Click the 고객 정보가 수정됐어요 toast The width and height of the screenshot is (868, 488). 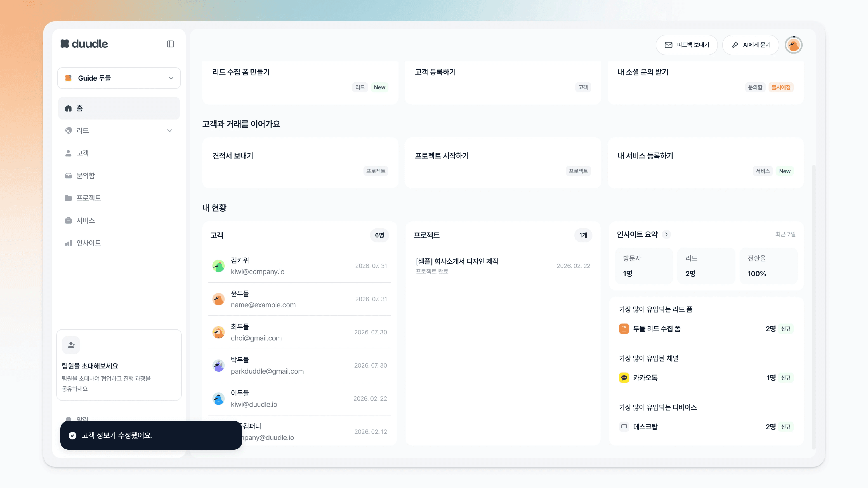tap(151, 435)
